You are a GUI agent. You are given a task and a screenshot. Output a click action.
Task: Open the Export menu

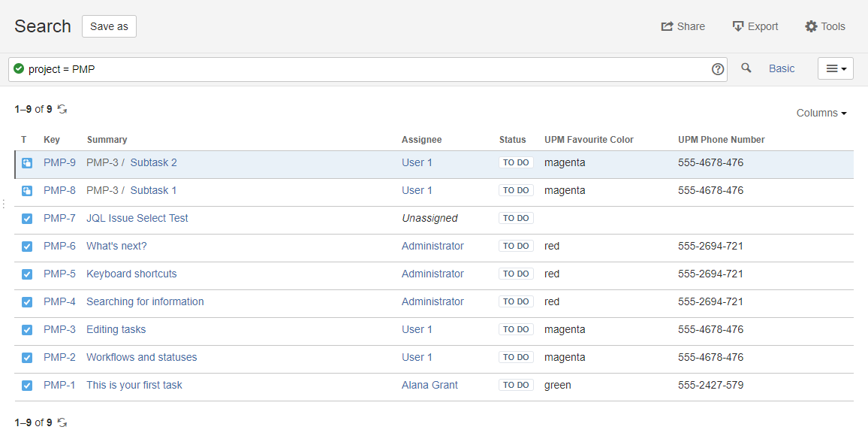(x=755, y=26)
